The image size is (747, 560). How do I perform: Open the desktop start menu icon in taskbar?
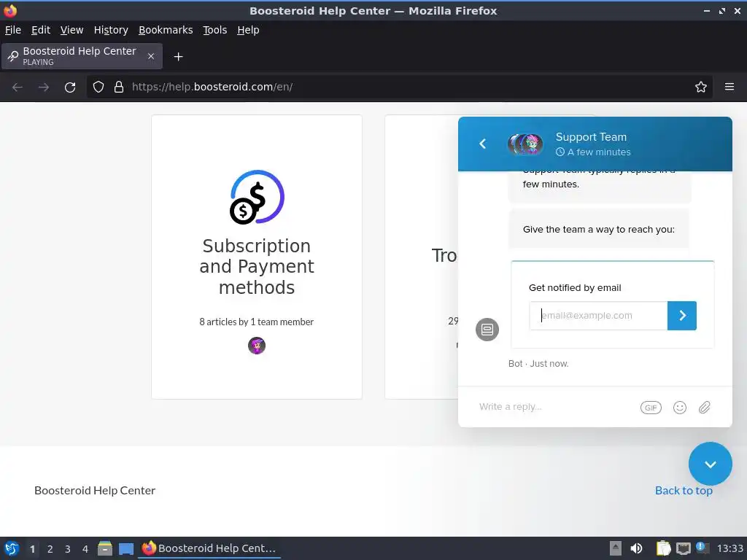click(12, 548)
